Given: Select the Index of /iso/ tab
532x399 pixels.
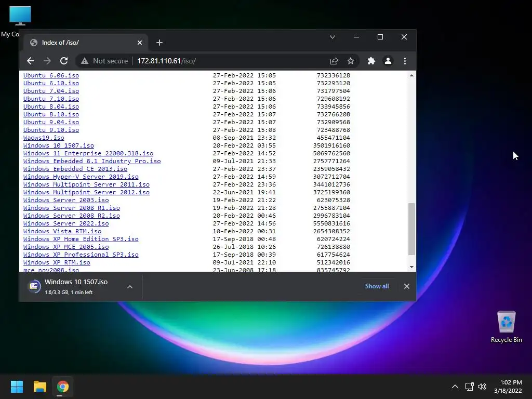Looking at the screenshot, I should (86, 43).
